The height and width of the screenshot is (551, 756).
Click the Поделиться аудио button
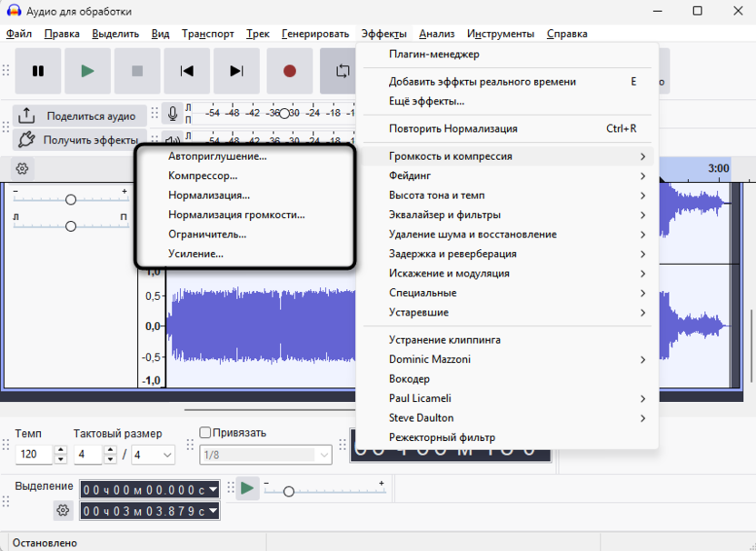(x=79, y=115)
